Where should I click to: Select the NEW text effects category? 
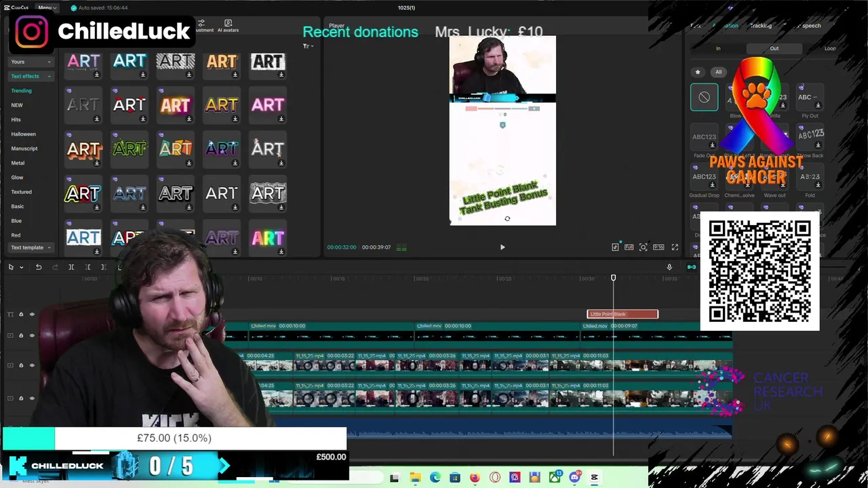(17, 105)
